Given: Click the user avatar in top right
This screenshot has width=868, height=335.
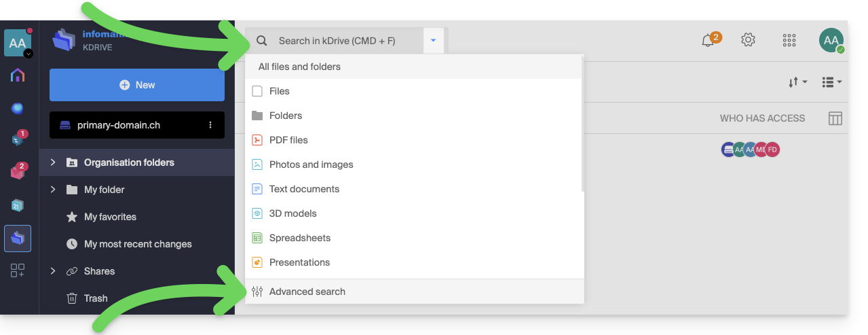Looking at the screenshot, I should tap(831, 40).
